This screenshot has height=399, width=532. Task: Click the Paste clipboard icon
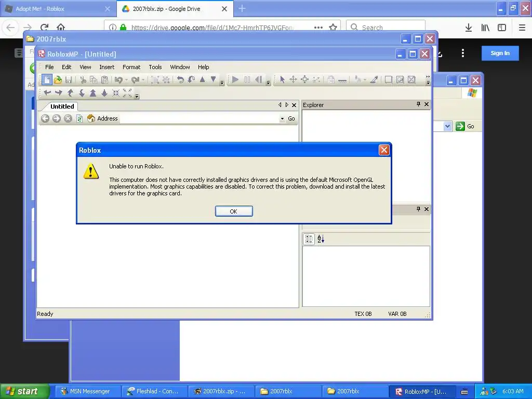click(x=104, y=79)
